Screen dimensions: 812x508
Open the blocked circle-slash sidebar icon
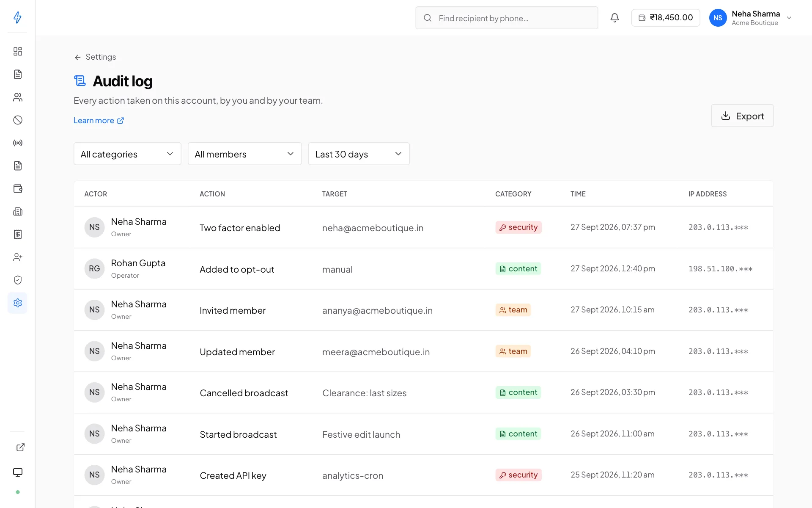[x=17, y=120]
